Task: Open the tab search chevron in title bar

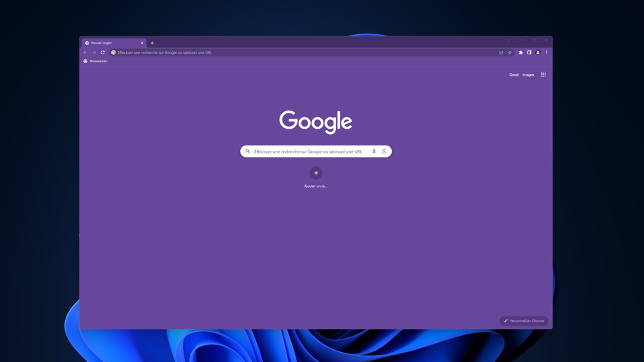Action: pos(509,40)
